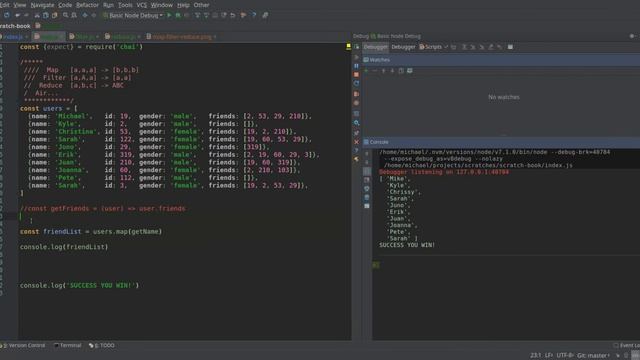Resume program in debug sidebar

coord(356,57)
